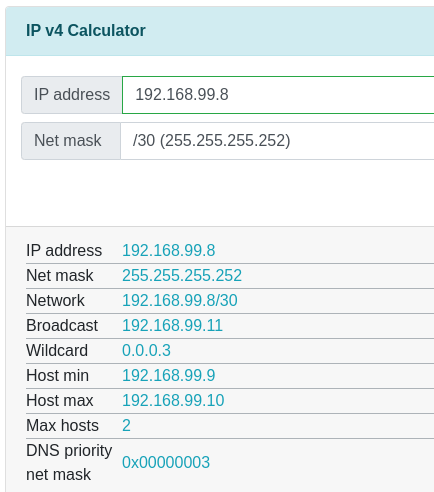This screenshot has width=434, height=492.
Task: Click the IP v4 Calculator heading
Action: click(x=86, y=31)
